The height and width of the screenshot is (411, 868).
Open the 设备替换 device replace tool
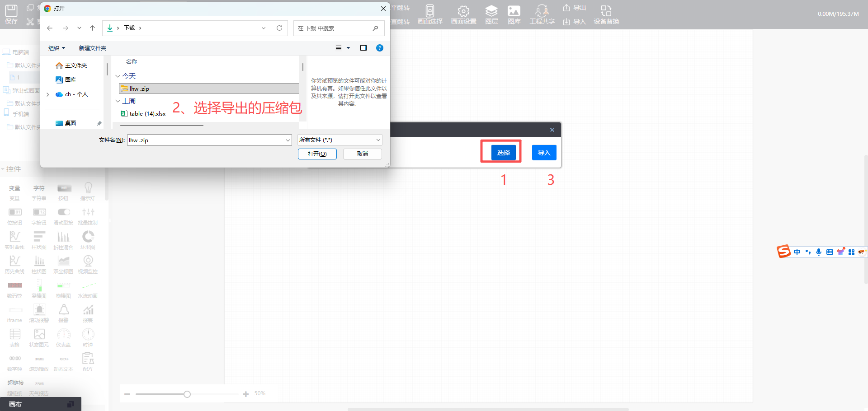click(606, 14)
